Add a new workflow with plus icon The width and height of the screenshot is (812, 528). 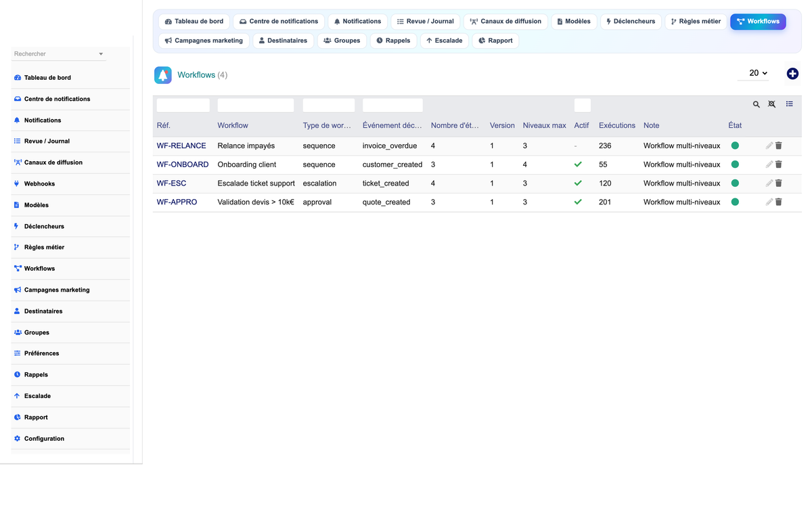point(792,74)
